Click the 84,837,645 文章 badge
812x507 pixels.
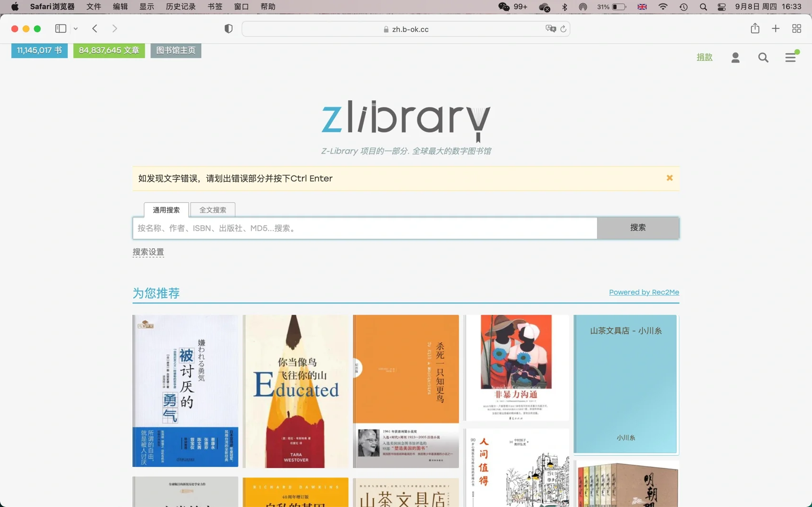[x=109, y=50]
